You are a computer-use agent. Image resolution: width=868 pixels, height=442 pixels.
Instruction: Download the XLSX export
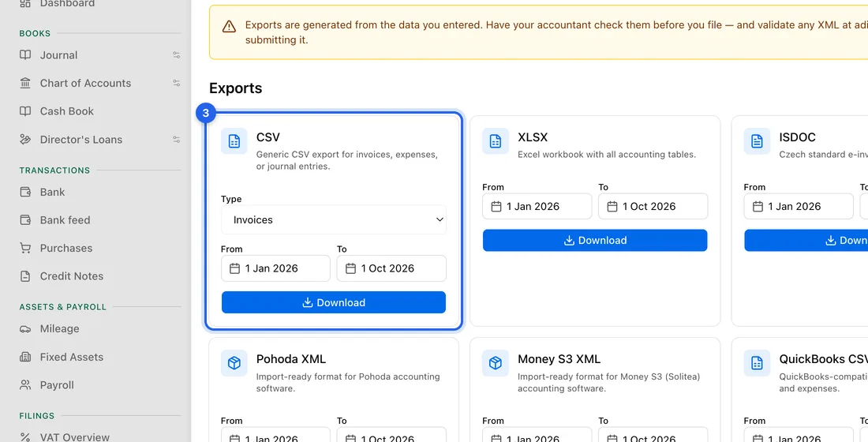point(595,241)
